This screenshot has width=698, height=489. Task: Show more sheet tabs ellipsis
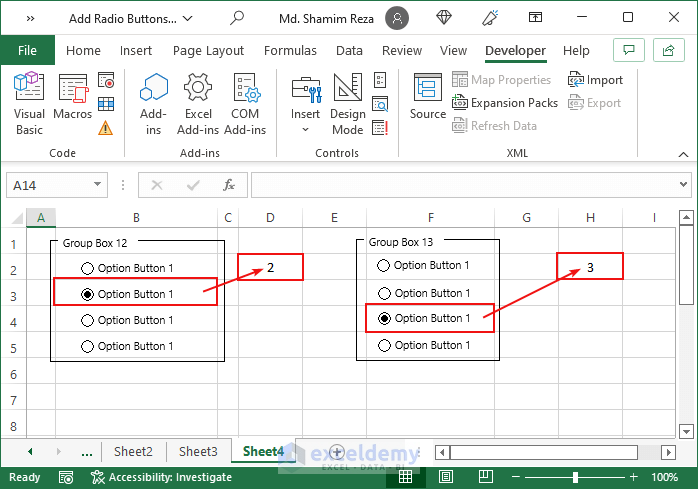tap(87, 452)
